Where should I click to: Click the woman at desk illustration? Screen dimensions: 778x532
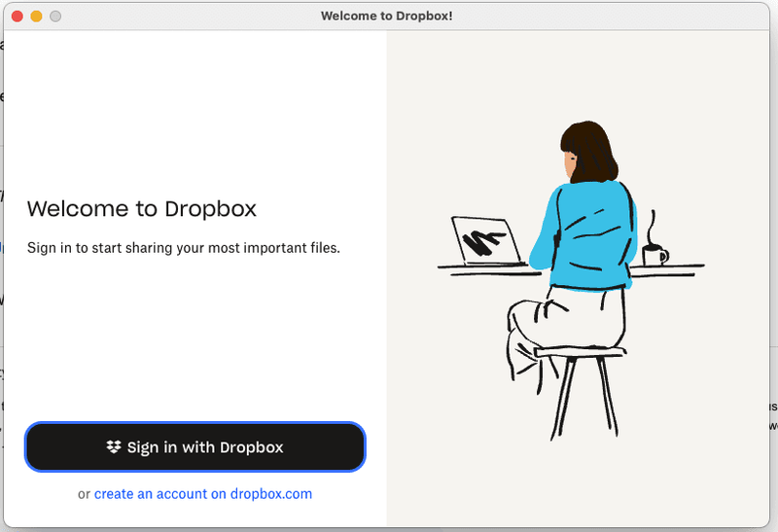(x=571, y=280)
